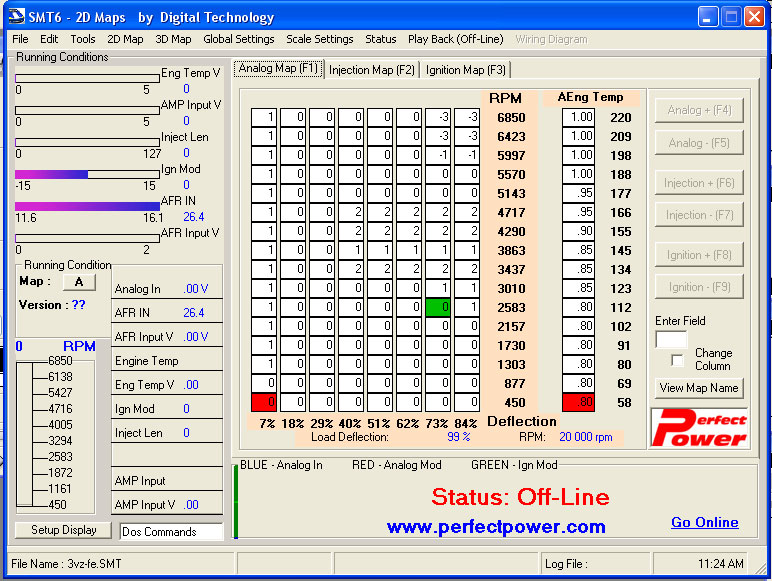Click the AEng Temp header
This screenshot has height=581, width=772.
590,97
